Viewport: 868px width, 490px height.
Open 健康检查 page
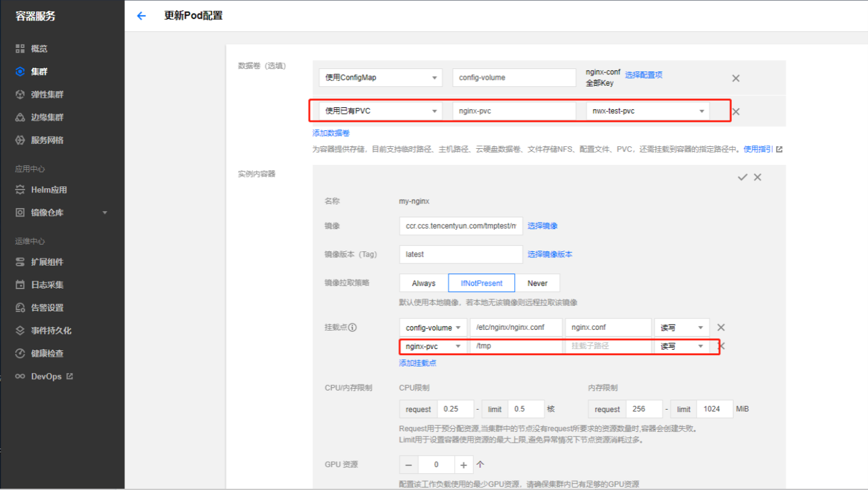tap(47, 353)
